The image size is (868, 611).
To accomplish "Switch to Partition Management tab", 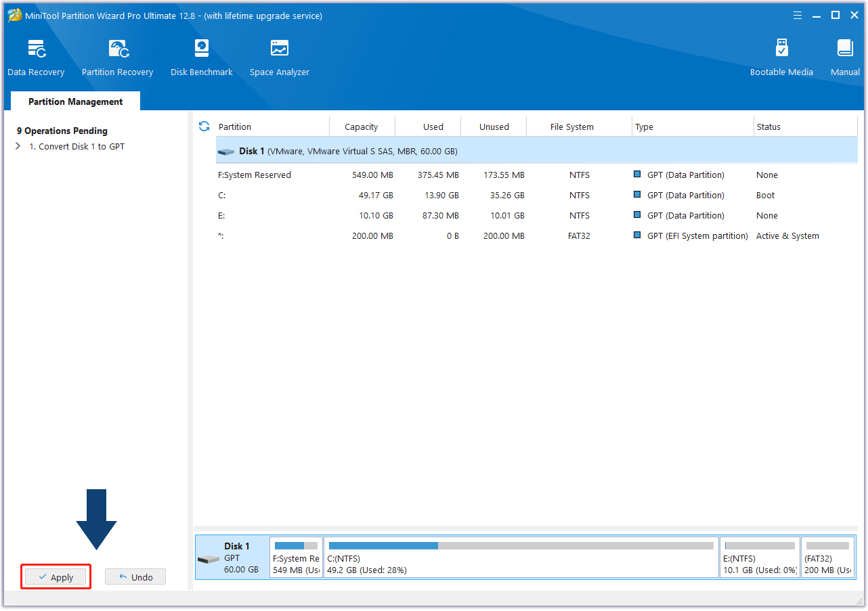I will tap(75, 101).
